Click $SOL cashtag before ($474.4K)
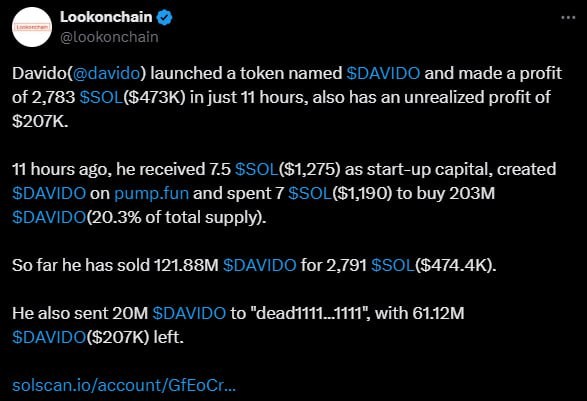 (393, 265)
